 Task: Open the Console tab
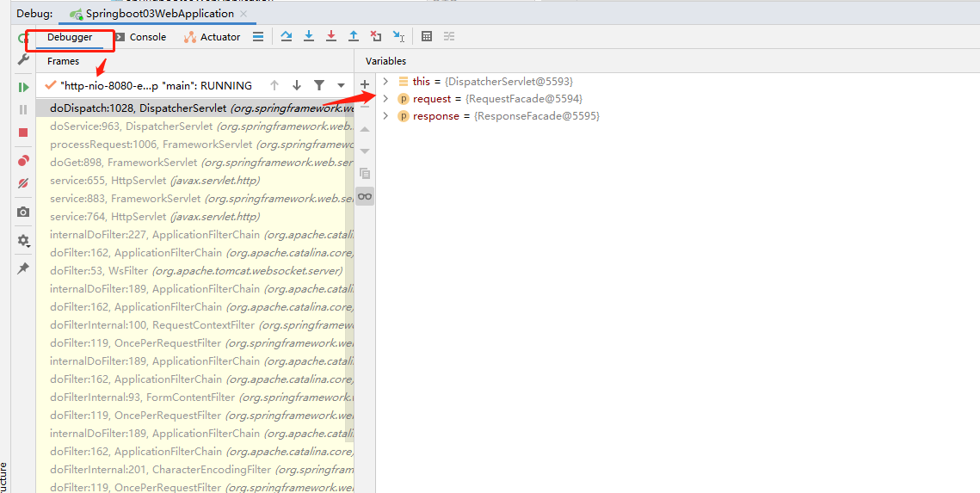click(140, 37)
